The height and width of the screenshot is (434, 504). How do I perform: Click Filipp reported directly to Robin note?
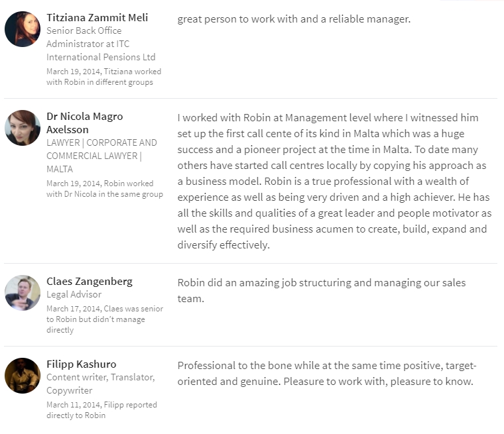coord(101,410)
